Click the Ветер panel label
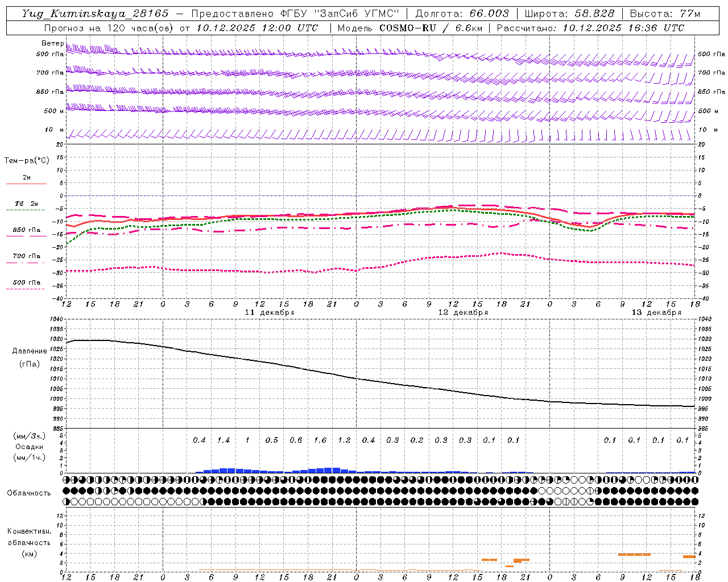This screenshot has width=728, height=582. pyautogui.click(x=52, y=43)
